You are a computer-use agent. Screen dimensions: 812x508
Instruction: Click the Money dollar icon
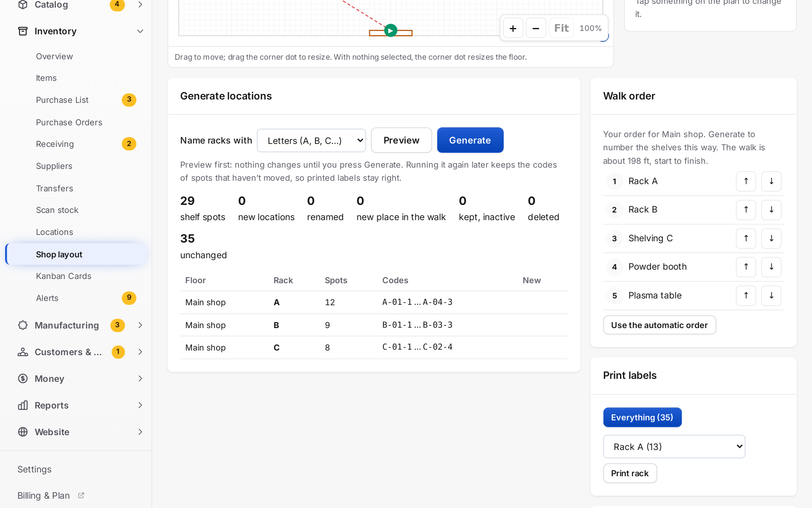(23, 378)
